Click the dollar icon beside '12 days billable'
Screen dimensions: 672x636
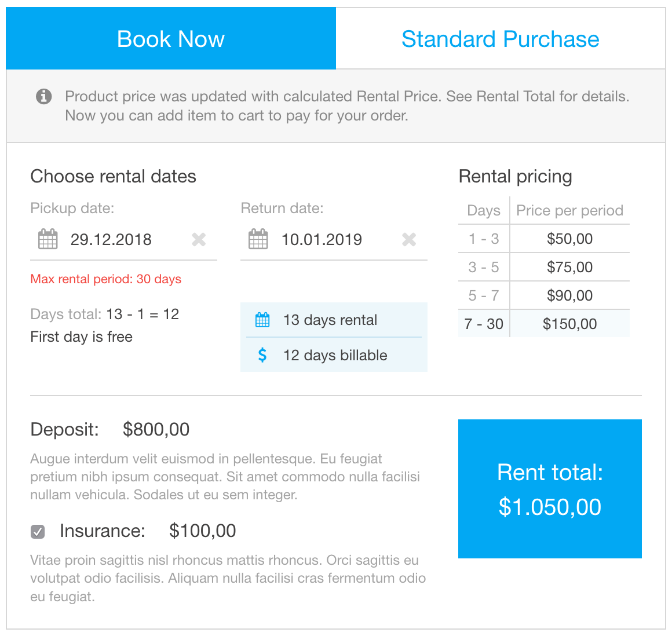tap(262, 355)
